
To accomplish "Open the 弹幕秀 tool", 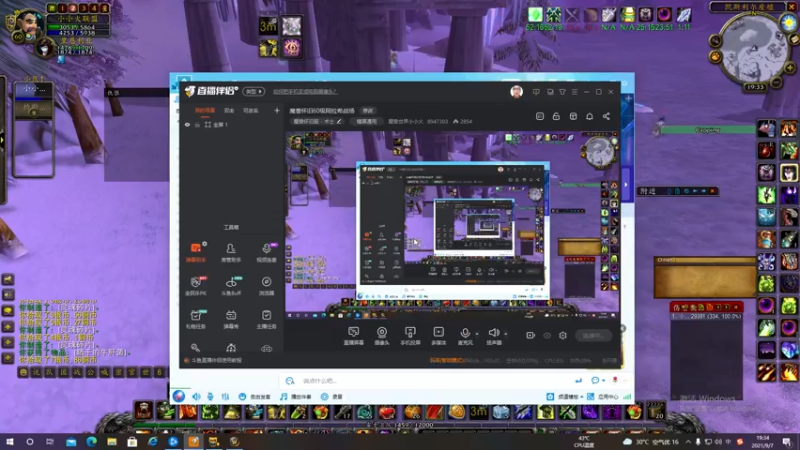I will [231, 319].
